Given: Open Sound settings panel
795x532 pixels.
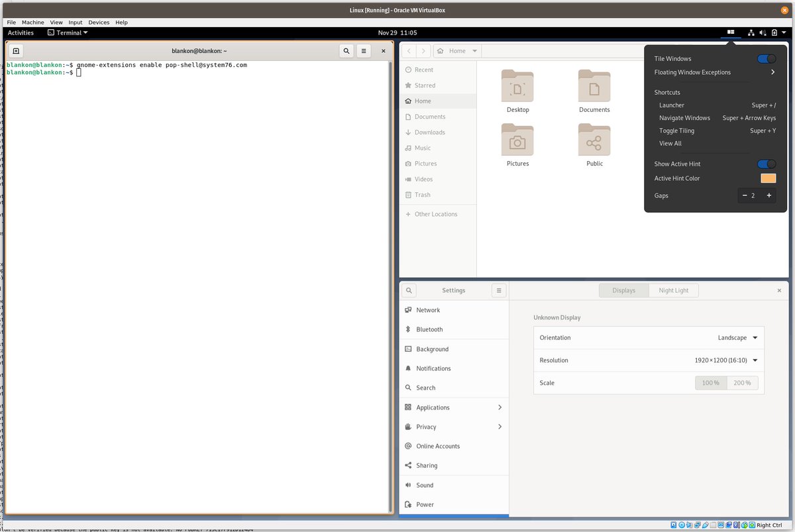Looking at the screenshot, I should tap(454, 485).
